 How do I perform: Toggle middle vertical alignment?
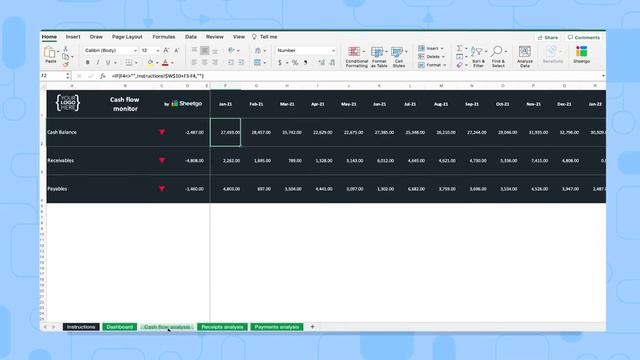(204, 50)
